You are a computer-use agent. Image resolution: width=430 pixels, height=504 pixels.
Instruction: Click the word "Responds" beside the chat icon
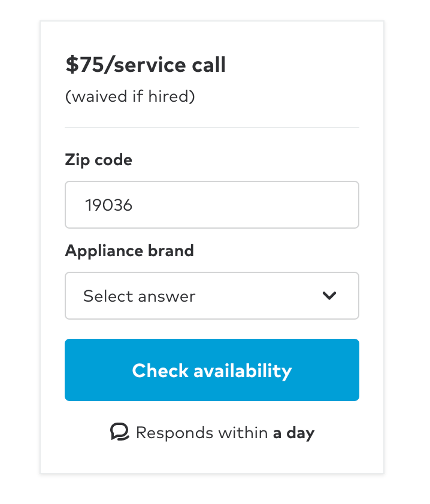pyautogui.click(x=169, y=432)
